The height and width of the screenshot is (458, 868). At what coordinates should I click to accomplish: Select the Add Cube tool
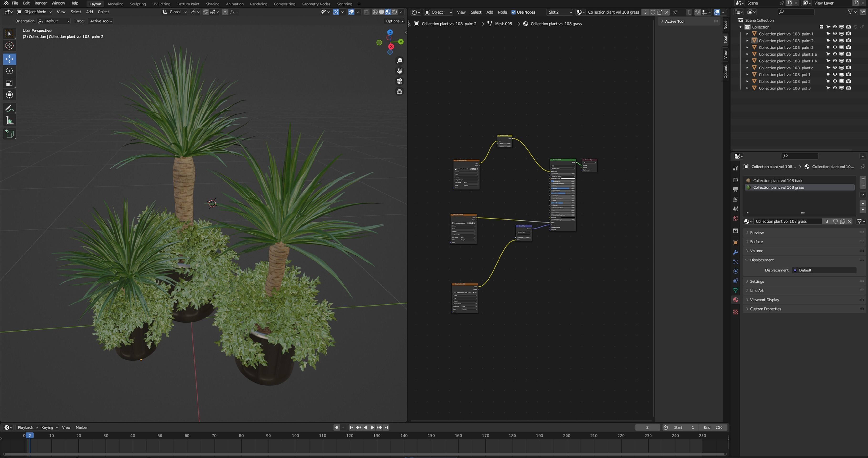click(10, 134)
